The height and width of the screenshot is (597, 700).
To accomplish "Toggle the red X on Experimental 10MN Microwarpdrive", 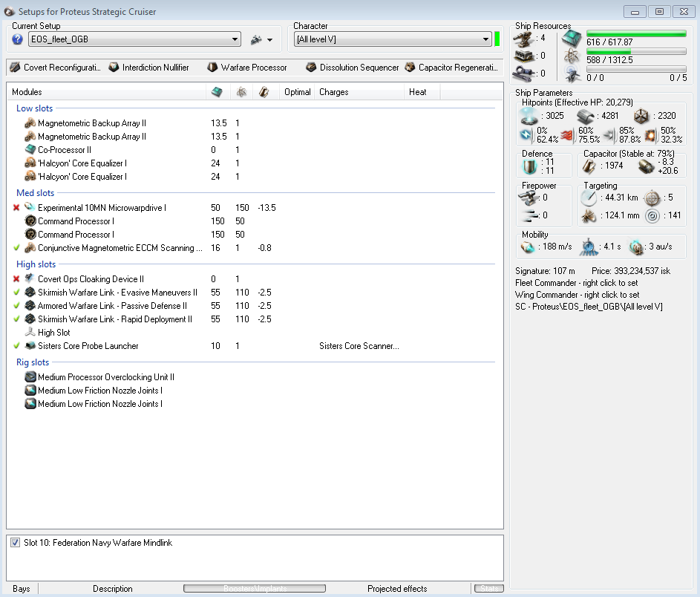I will point(16,207).
